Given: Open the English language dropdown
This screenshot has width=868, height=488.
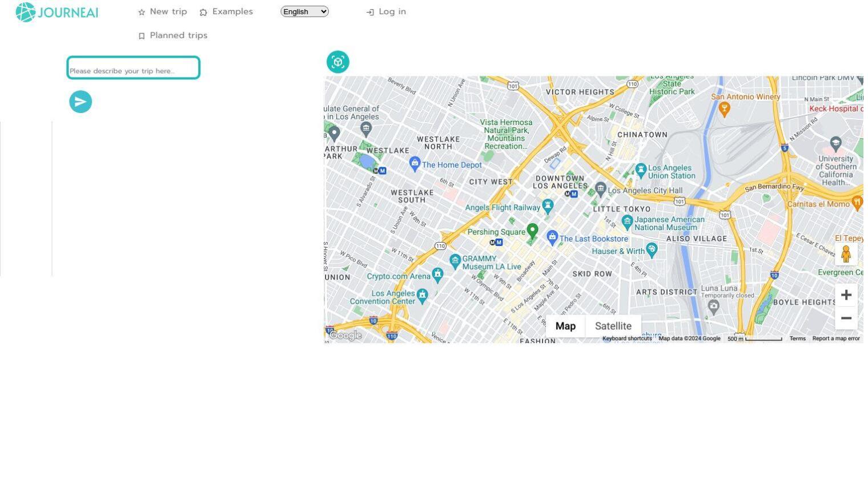Looking at the screenshot, I should [x=304, y=11].
